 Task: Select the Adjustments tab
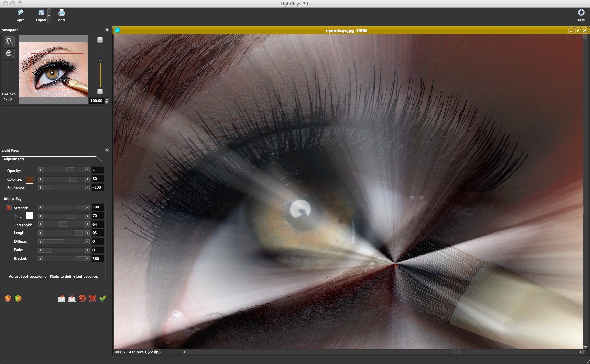pyautogui.click(x=14, y=159)
